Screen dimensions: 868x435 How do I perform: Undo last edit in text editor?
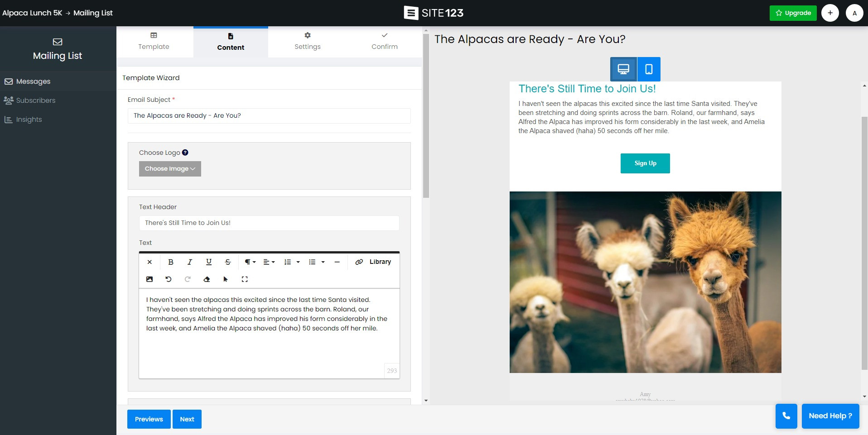click(x=169, y=279)
